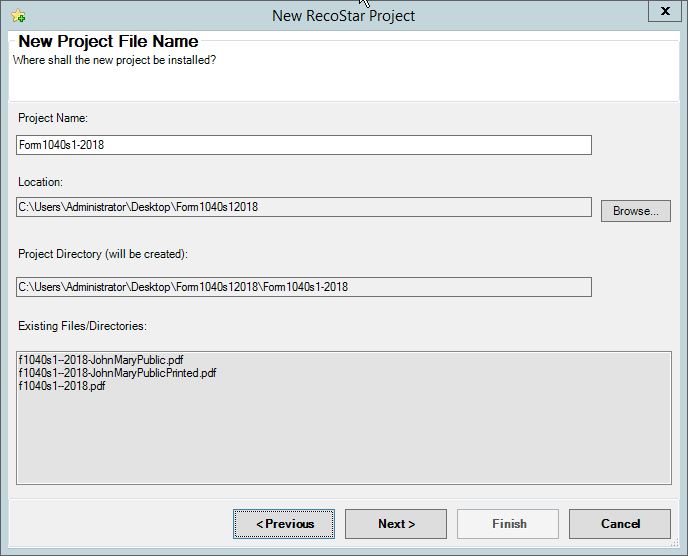Click the Project Directory path field
The width and height of the screenshot is (688, 556).
pyautogui.click(x=304, y=287)
